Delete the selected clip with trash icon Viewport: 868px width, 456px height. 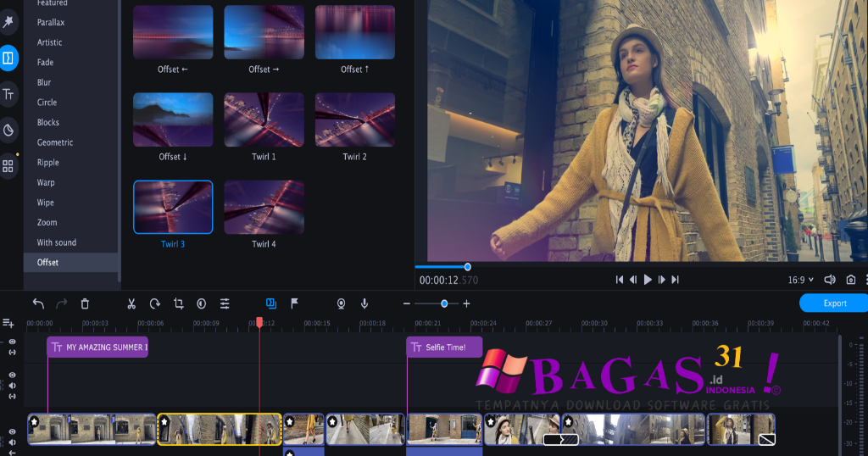pyautogui.click(x=85, y=303)
